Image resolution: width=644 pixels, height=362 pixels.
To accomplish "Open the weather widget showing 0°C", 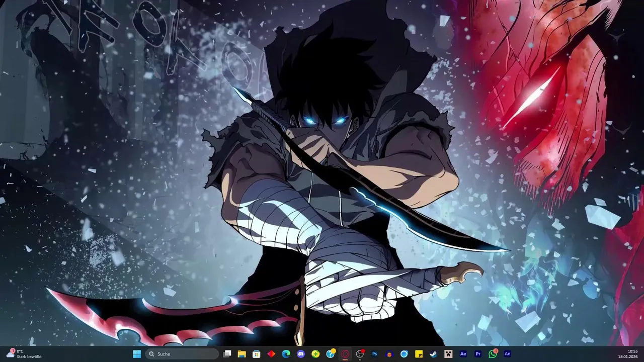I will tap(24, 354).
